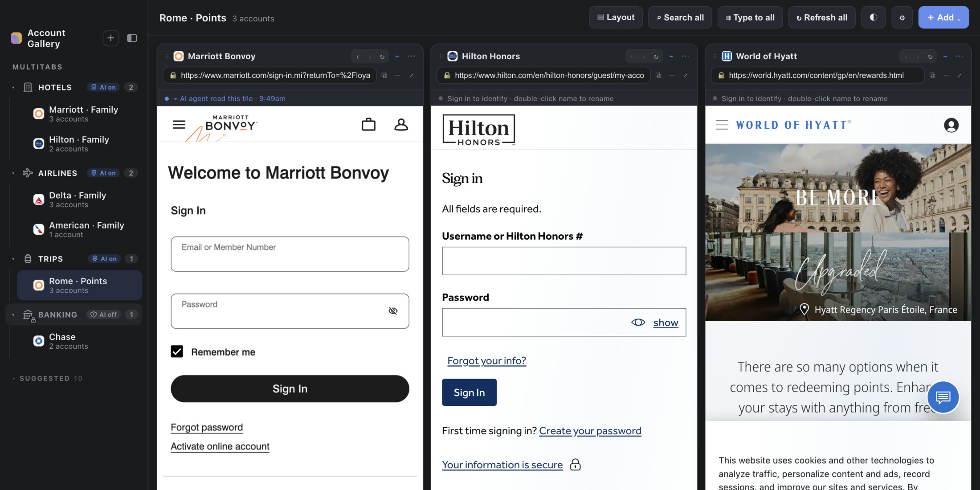This screenshot has width=980, height=490.
Task: Select Marriott · Family multitab
Action: (x=79, y=114)
